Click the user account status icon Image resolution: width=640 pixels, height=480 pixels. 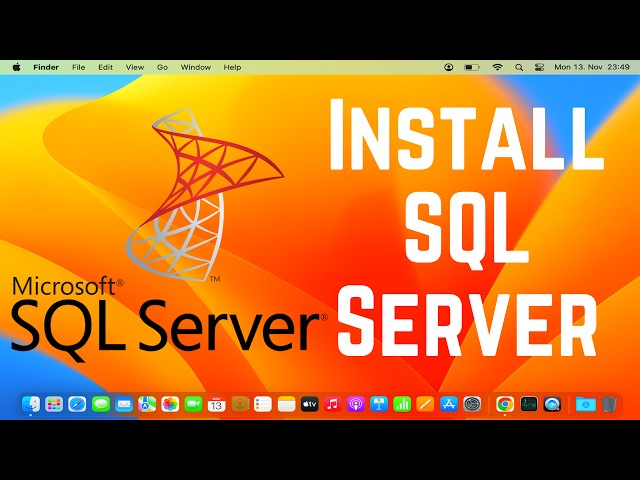[x=449, y=67]
